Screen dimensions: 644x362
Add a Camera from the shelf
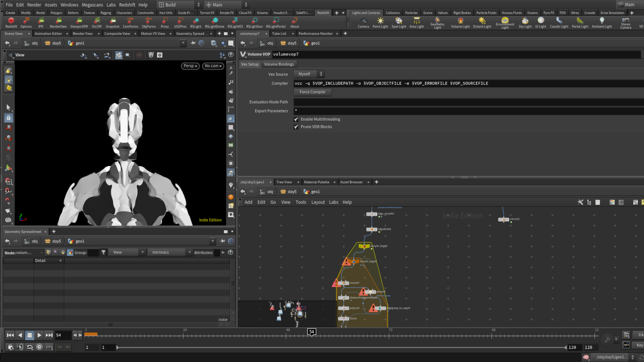click(x=363, y=22)
